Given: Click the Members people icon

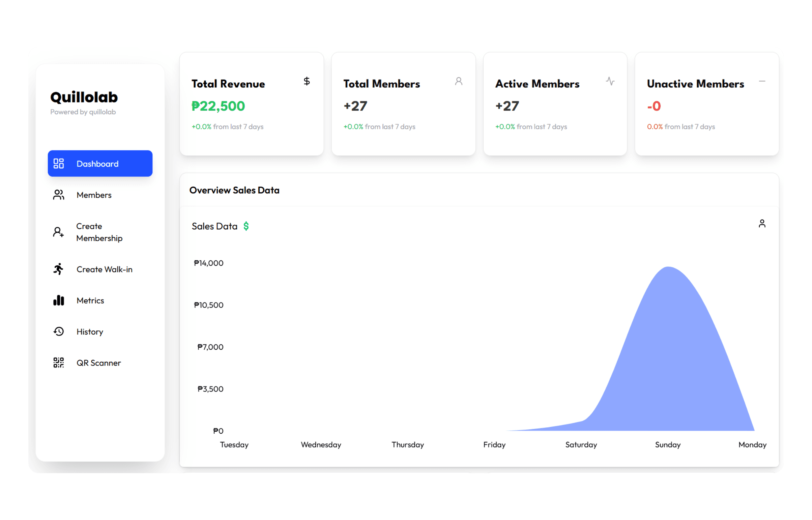Looking at the screenshot, I should (x=58, y=195).
